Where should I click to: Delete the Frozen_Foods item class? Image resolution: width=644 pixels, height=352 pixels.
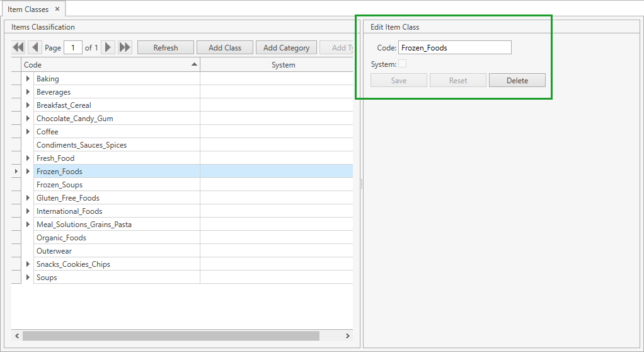[x=517, y=81]
